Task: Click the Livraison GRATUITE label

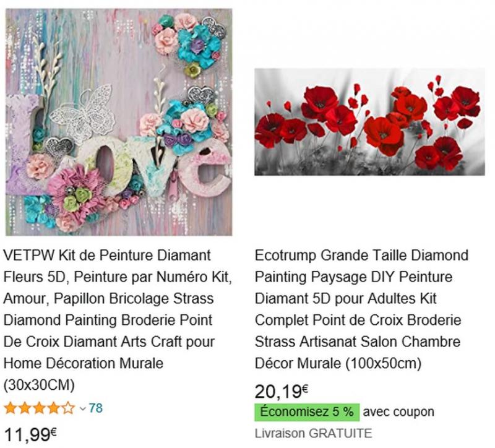Action: tap(313, 434)
